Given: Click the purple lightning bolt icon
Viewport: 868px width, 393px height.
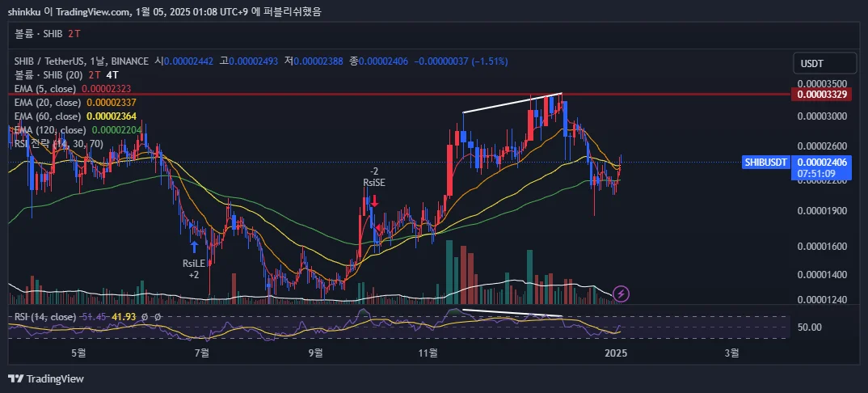Looking at the screenshot, I should coord(621,294).
